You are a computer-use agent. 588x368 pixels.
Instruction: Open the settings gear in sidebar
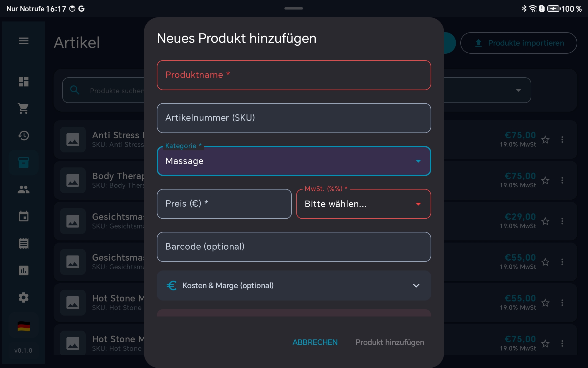click(24, 297)
